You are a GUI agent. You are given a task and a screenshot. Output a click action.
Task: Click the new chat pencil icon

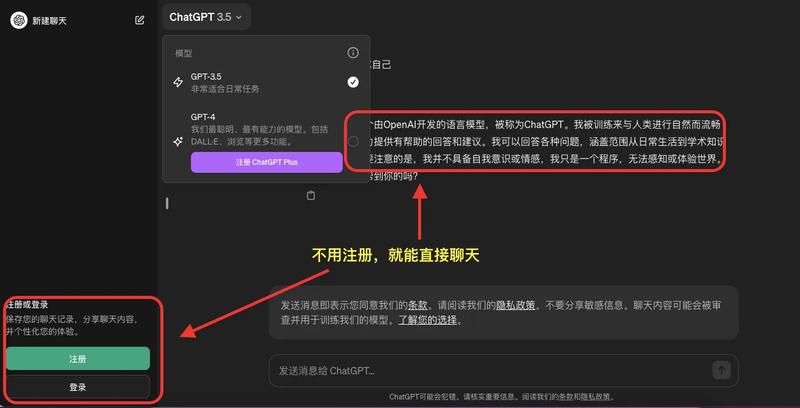click(x=139, y=20)
